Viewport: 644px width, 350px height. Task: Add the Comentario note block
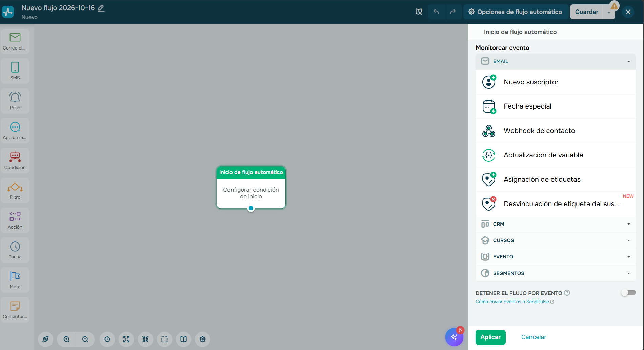click(x=15, y=310)
